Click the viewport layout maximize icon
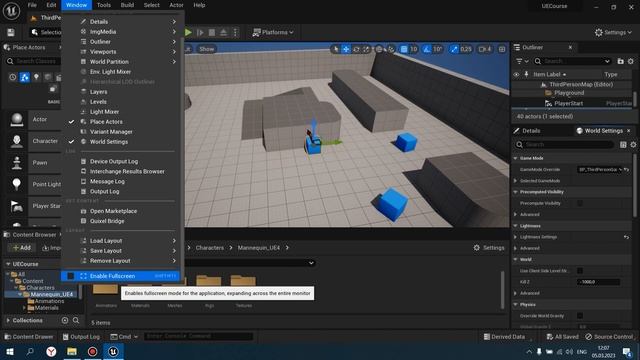The image size is (640, 360). (x=502, y=49)
